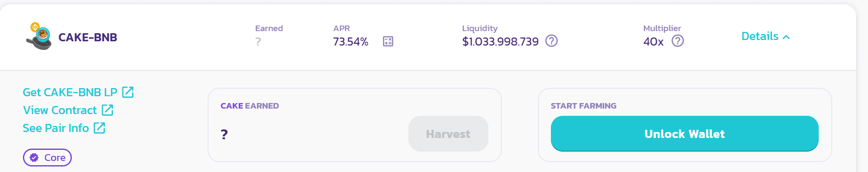Click the CAKE-BNB farm name
This screenshot has width=868, height=172.
[x=88, y=37]
